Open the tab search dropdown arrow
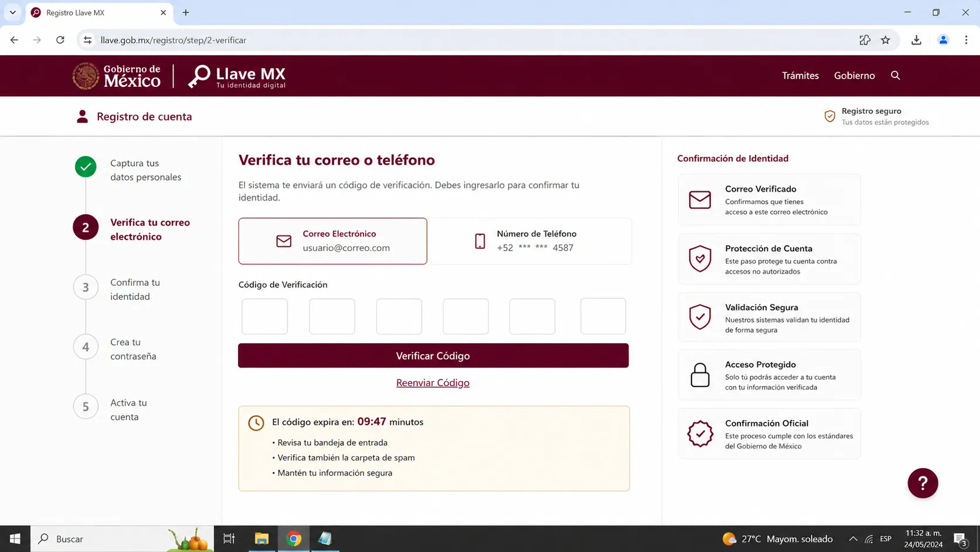Screen dimensions: 980x552 (x=12, y=12)
